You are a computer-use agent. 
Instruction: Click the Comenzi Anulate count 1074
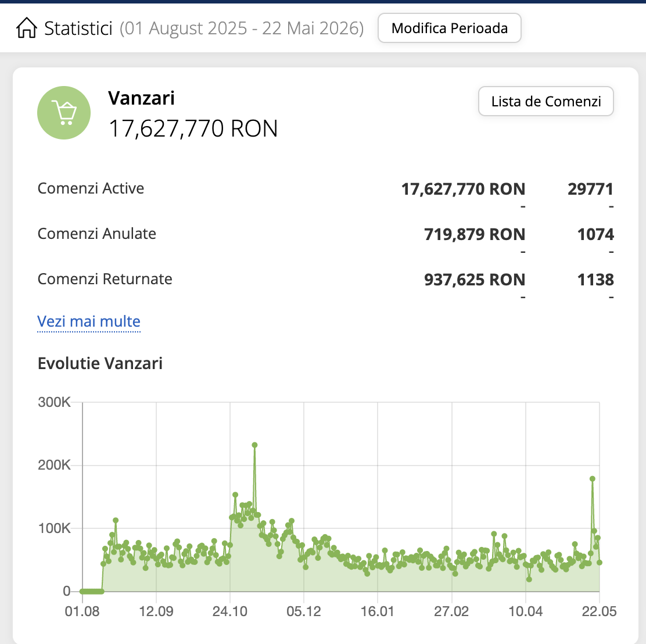(x=595, y=234)
